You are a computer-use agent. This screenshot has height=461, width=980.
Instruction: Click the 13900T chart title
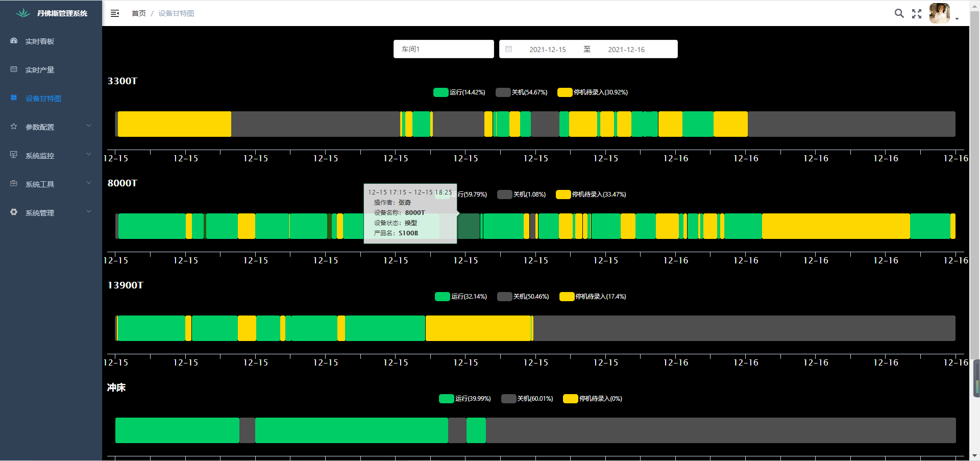click(126, 285)
